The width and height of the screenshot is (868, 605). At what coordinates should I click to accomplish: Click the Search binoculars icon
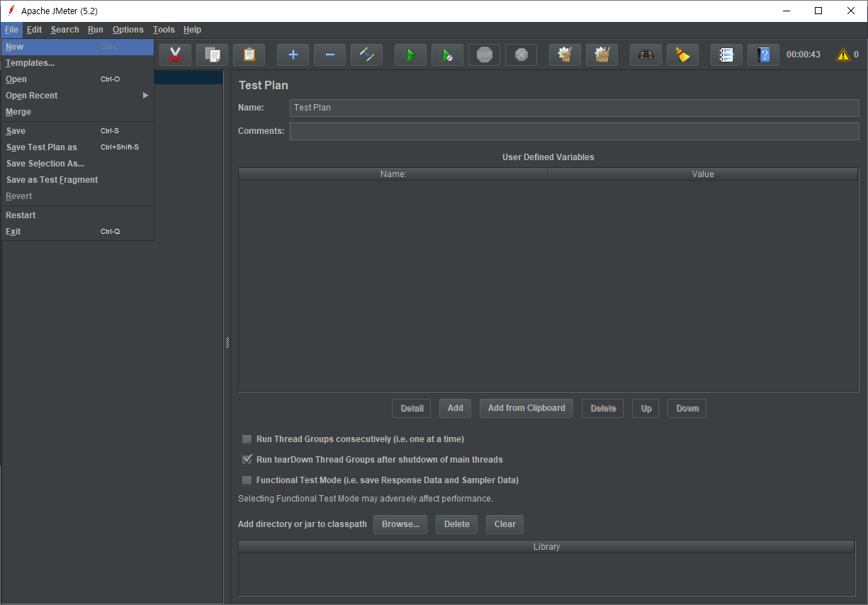click(x=646, y=55)
